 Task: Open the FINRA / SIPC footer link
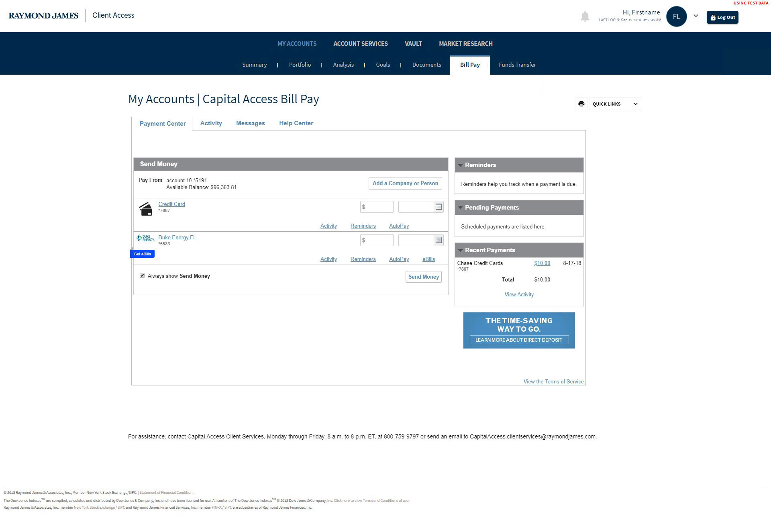222,508
